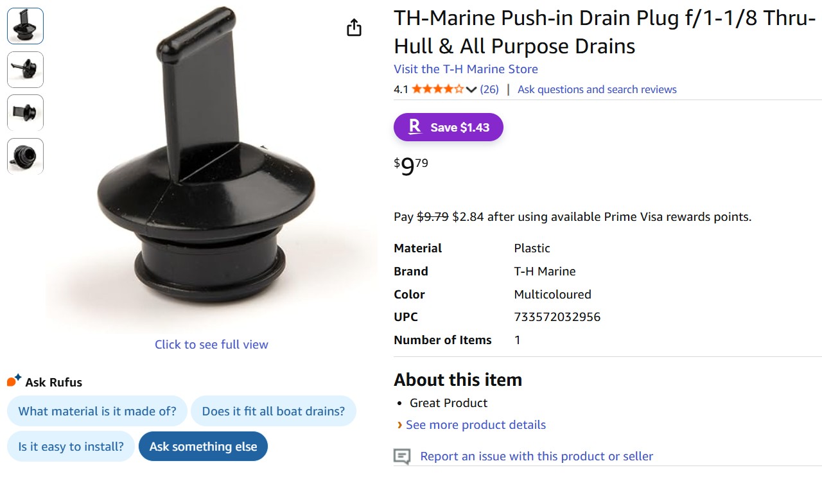The image size is (822, 504).
Task: Select the second product thumbnail image
Action: click(x=26, y=69)
